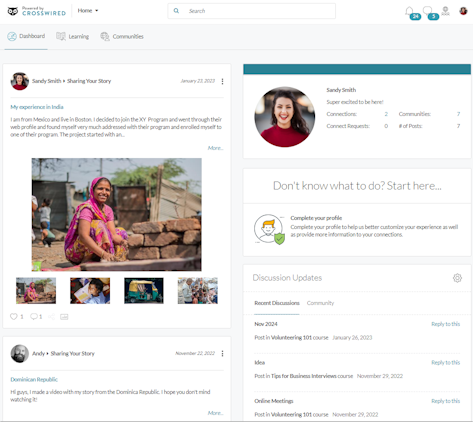The width and height of the screenshot is (473, 422).
Task: Open the notifications bell icon
Action: [409, 11]
